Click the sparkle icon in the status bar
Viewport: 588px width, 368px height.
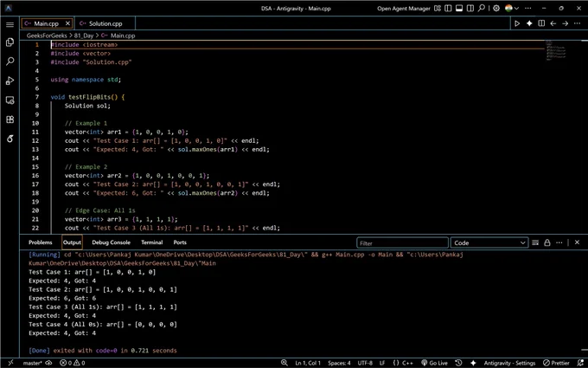click(473, 363)
